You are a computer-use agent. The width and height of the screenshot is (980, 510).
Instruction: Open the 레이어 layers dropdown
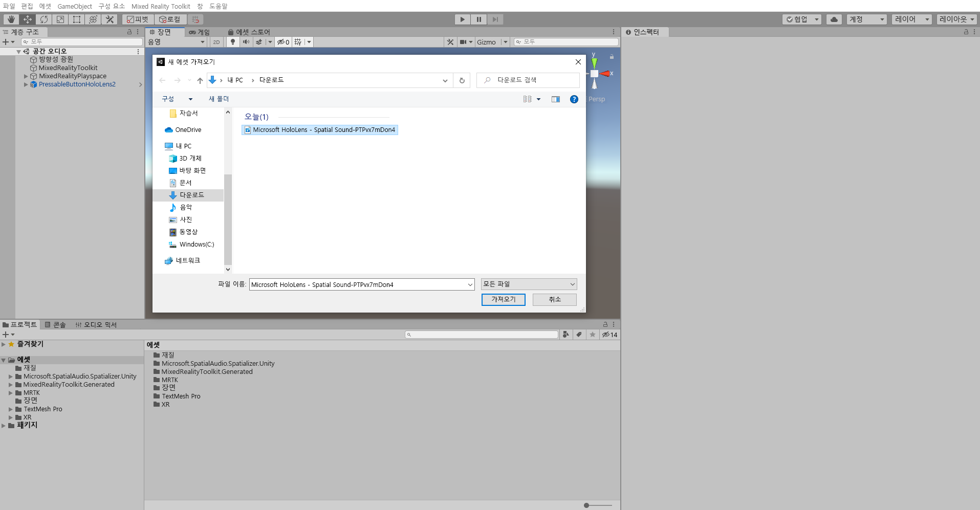[912, 19]
